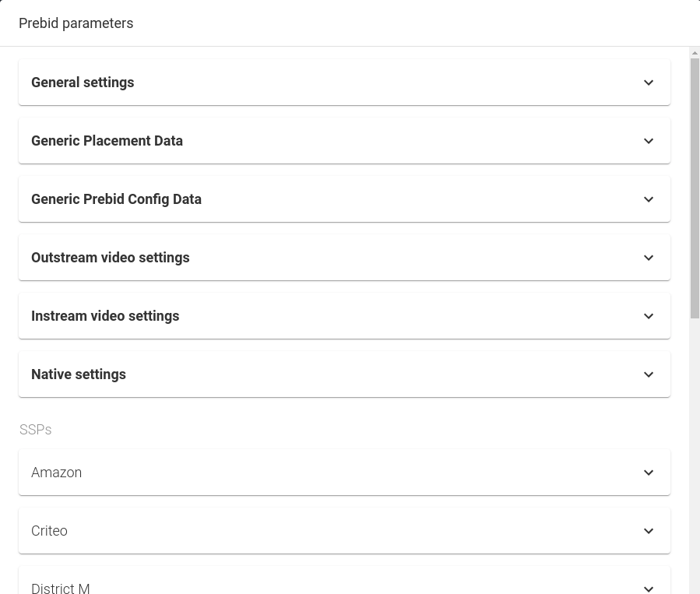700x594 pixels.
Task: Click the SSPs section label
Action: (x=35, y=429)
